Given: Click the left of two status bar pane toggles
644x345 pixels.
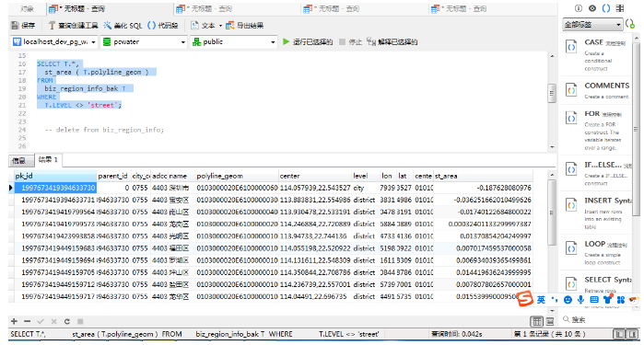Looking at the screenshot, I should point(619,334).
